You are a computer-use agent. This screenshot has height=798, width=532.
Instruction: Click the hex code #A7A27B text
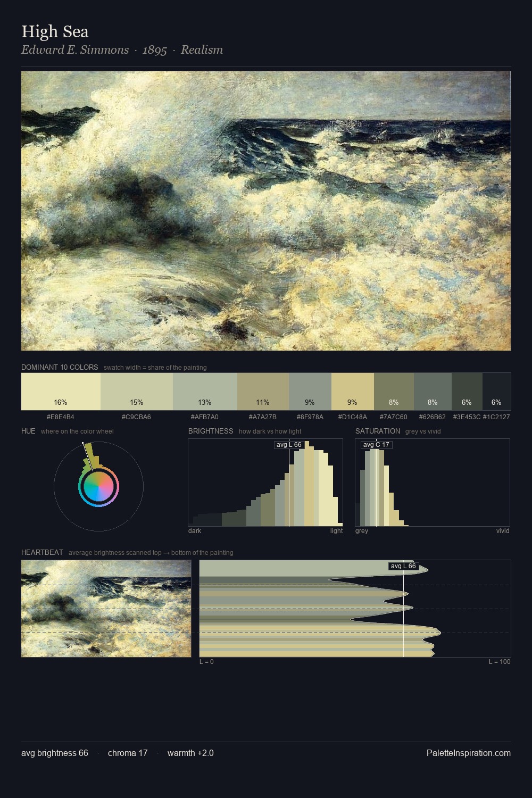point(263,417)
